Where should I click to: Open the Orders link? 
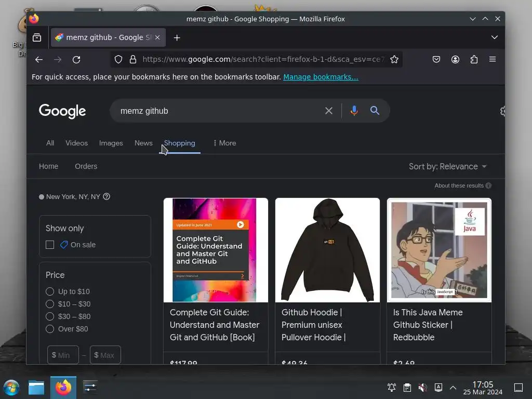(x=86, y=166)
